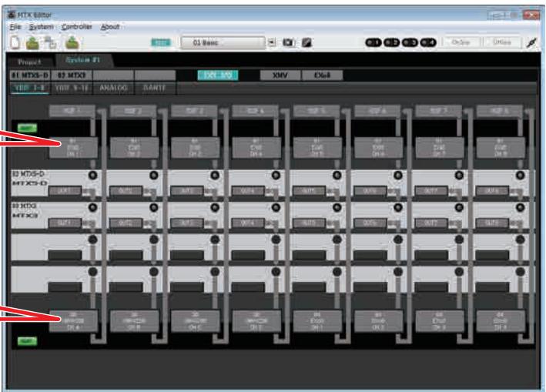Click system indicator 2 in toolbar

[x=391, y=42]
